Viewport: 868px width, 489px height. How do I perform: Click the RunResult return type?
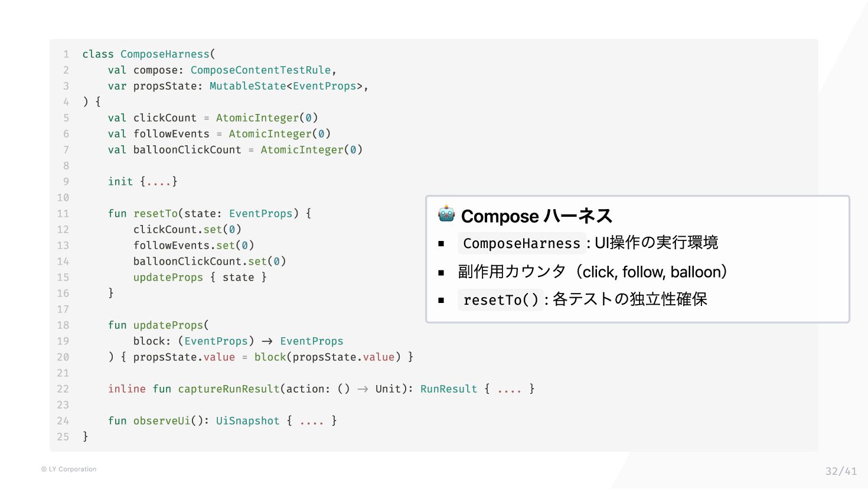pyautogui.click(x=449, y=389)
